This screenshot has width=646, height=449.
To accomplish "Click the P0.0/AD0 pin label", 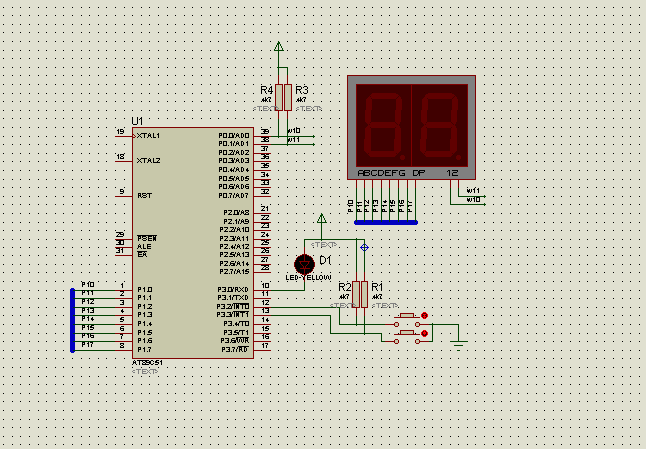I will click(x=234, y=136).
